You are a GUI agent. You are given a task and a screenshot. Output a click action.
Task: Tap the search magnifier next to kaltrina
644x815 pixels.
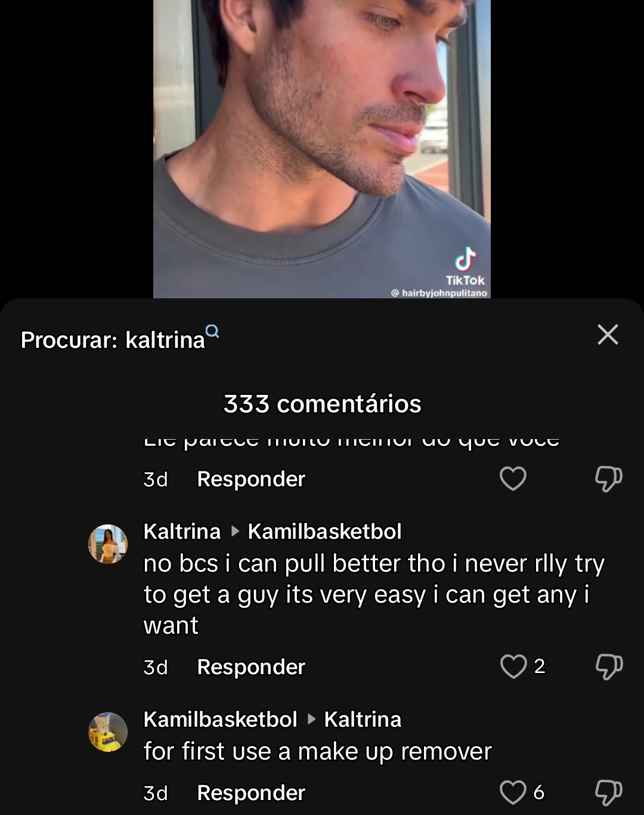coord(212,331)
